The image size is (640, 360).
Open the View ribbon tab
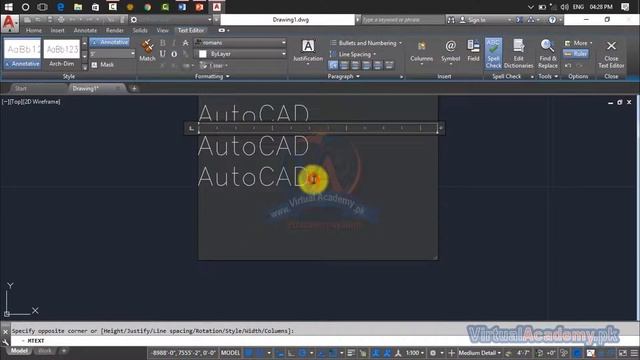point(162,30)
